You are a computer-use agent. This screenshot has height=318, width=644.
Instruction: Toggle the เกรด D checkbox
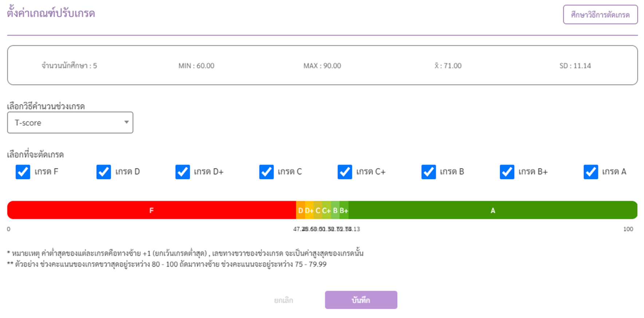tap(103, 172)
